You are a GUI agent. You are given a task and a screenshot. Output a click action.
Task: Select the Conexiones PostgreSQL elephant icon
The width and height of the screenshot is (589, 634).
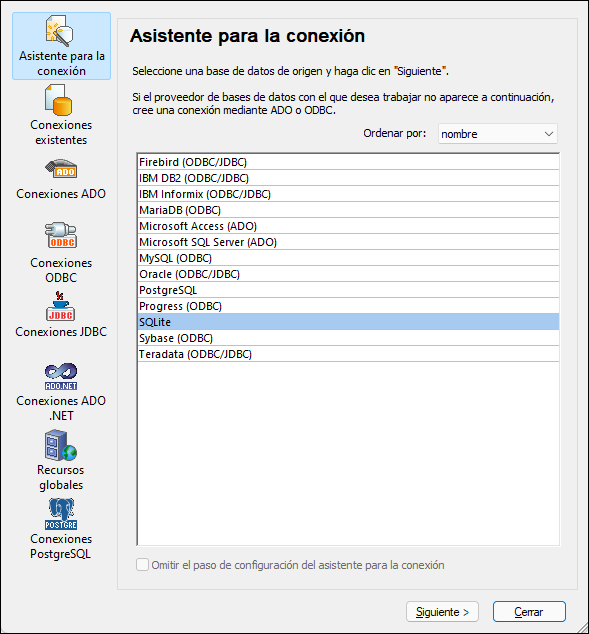point(61,514)
